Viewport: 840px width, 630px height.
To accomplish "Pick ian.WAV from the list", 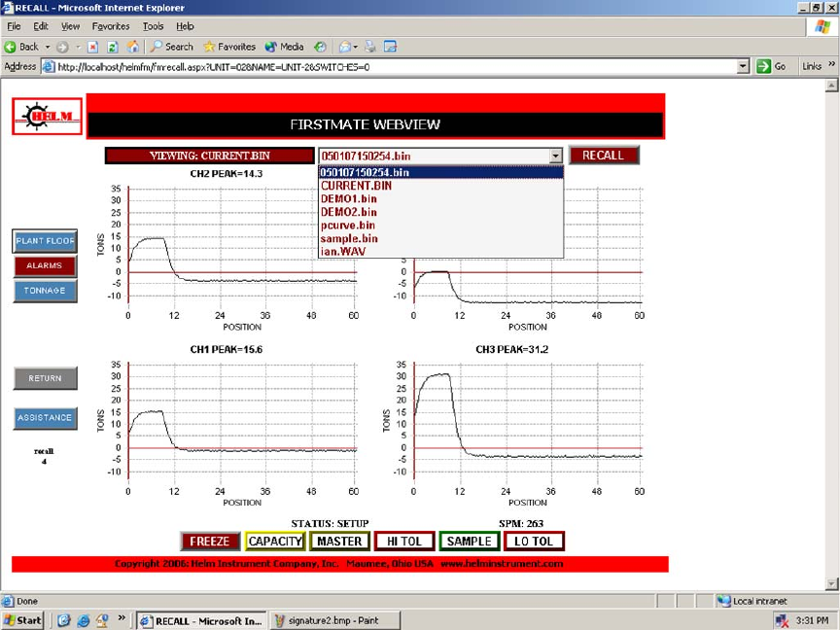I will (x=440, y=251).
